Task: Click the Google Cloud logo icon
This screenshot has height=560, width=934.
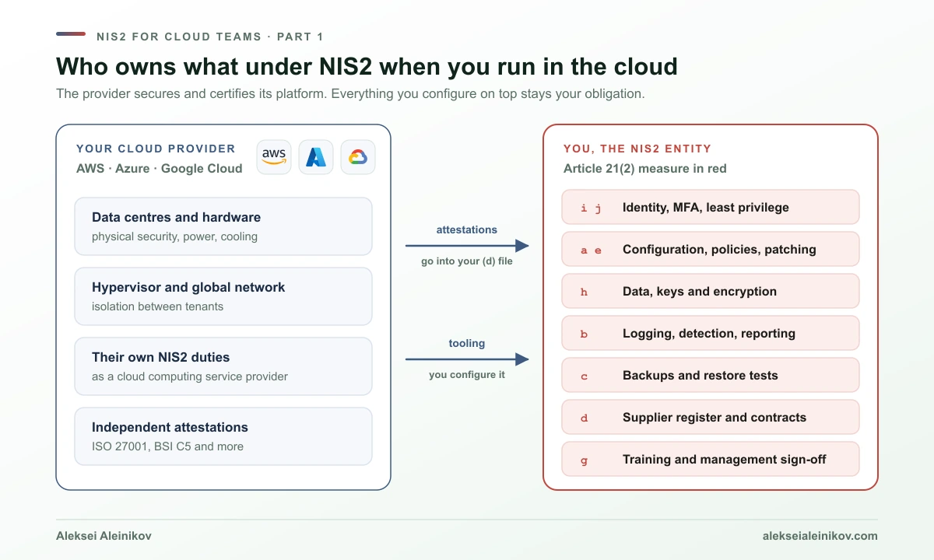Action: click(358, 157)
